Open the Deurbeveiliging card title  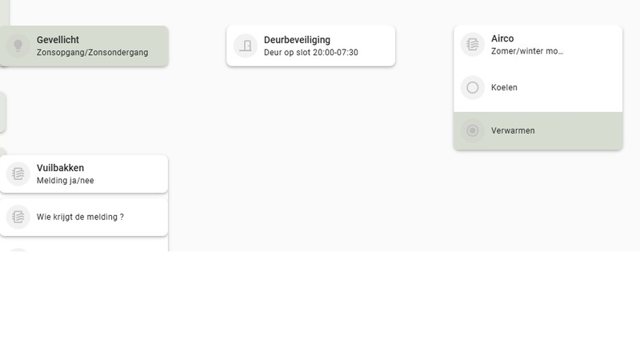[297, 40]
